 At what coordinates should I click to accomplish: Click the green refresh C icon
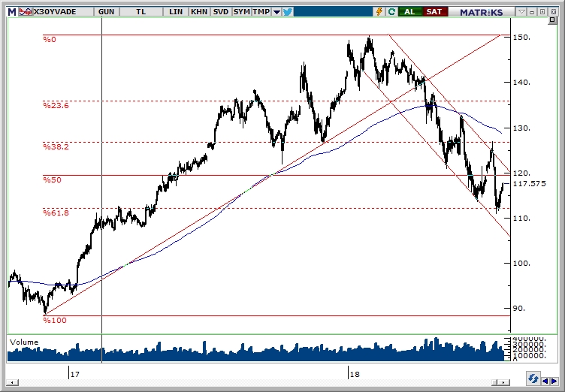click(391, 12)
